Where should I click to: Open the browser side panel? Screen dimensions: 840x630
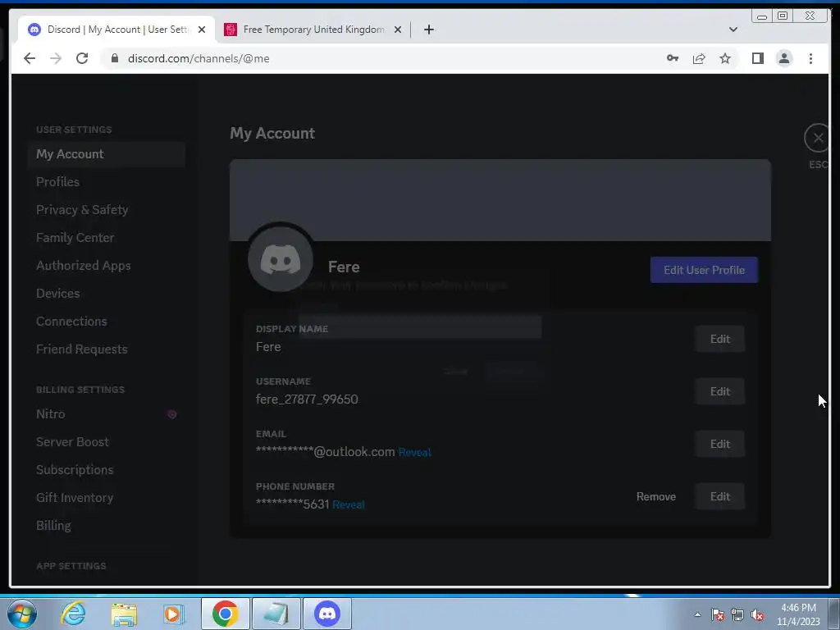(757, 58)
